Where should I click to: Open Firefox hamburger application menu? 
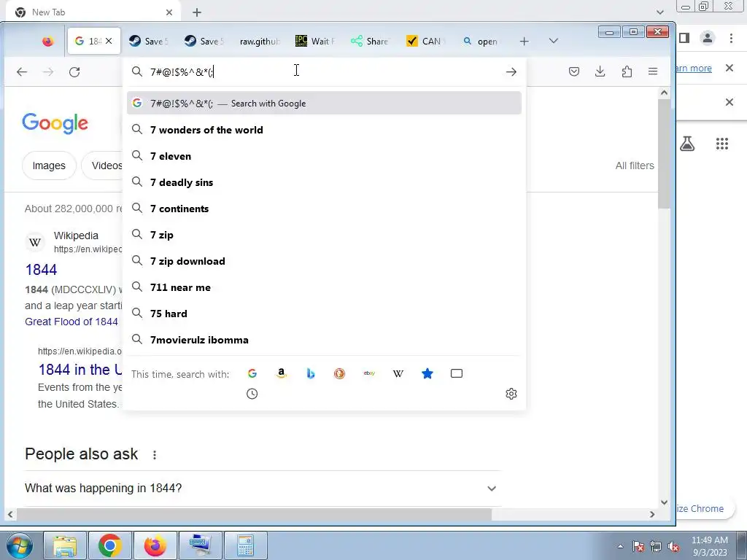pyautogui.click(x=653, y=72)
